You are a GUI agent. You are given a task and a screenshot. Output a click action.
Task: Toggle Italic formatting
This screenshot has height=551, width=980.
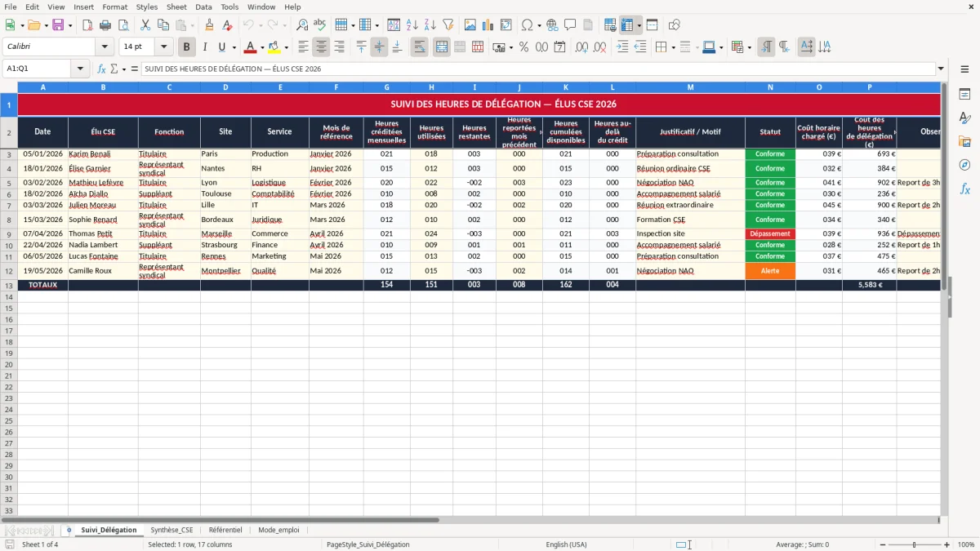pos(205,47)
